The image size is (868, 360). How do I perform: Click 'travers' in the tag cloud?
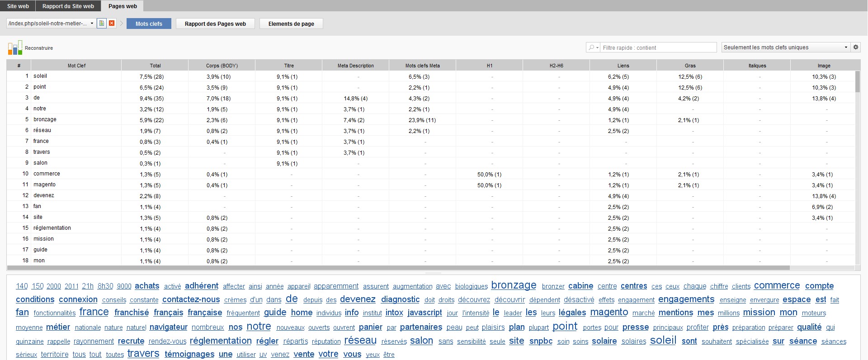pyautogui.click(x=143, y=354)
